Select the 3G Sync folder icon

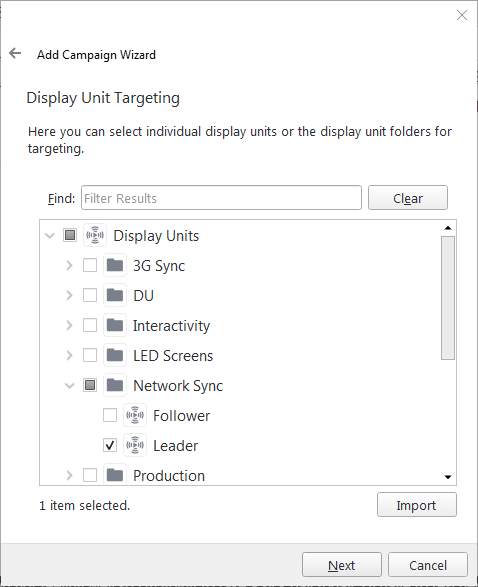pyautogui.click(x=115, y=265)
